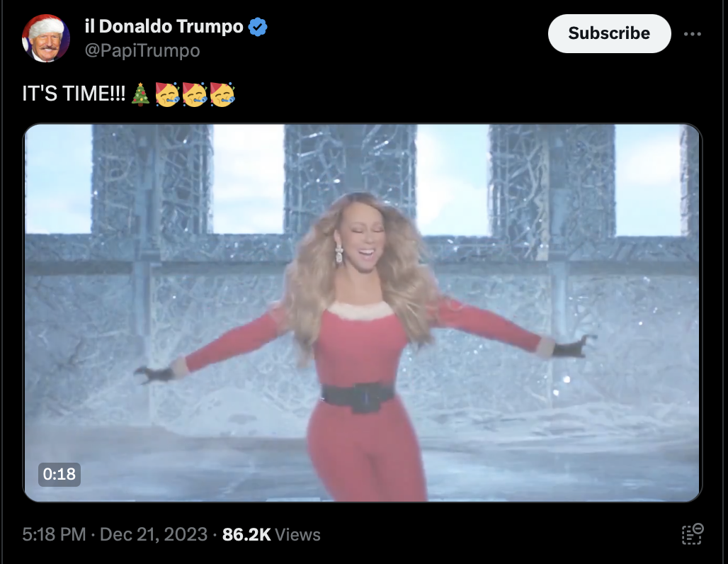This screenshot has width=728, height=564.
Task: Open the 5:18 PM timestamp link
Action: coord(54,534)
